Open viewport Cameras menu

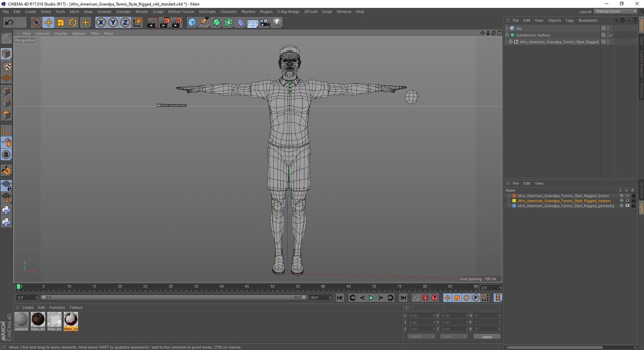(43, 34)
